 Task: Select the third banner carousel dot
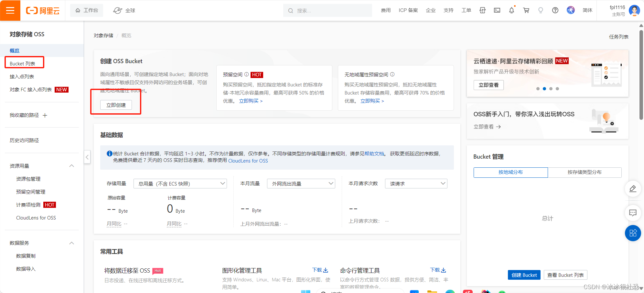(x=551, y=89)
